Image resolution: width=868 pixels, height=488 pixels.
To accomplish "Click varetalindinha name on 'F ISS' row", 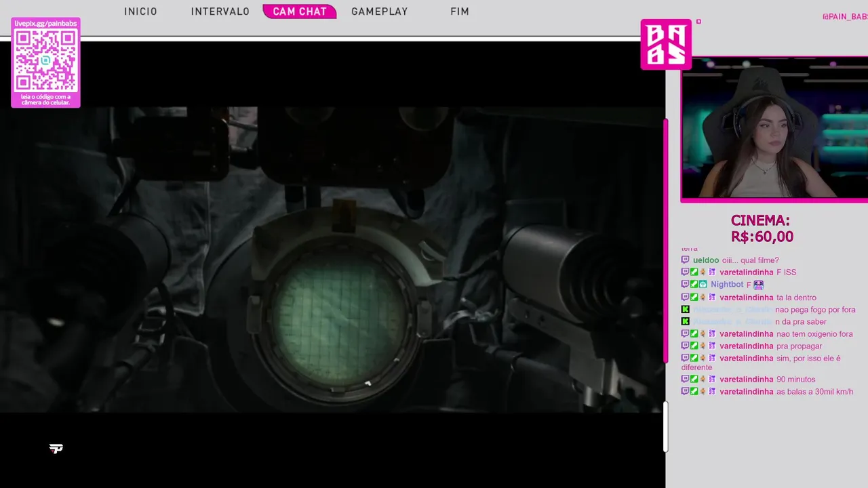I will [747, 272].
